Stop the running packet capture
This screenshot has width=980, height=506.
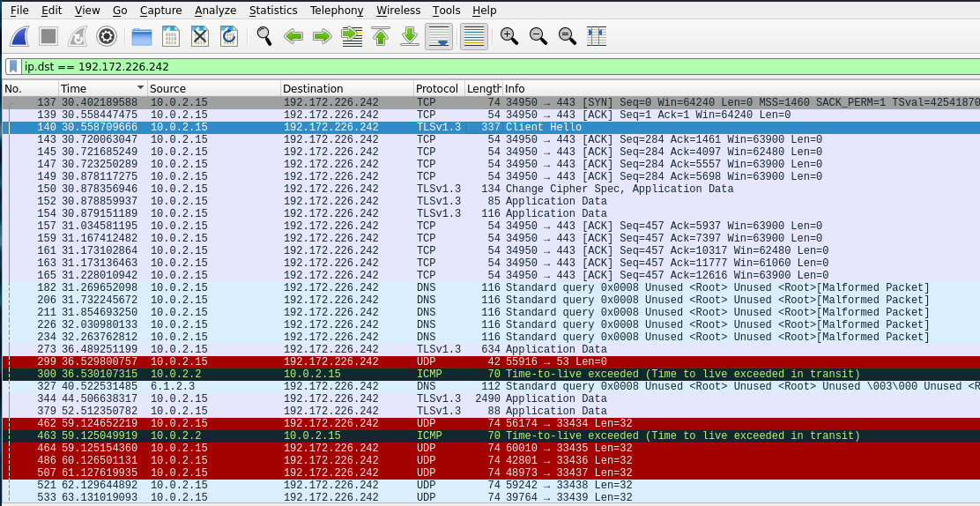[x=48, y=37]
